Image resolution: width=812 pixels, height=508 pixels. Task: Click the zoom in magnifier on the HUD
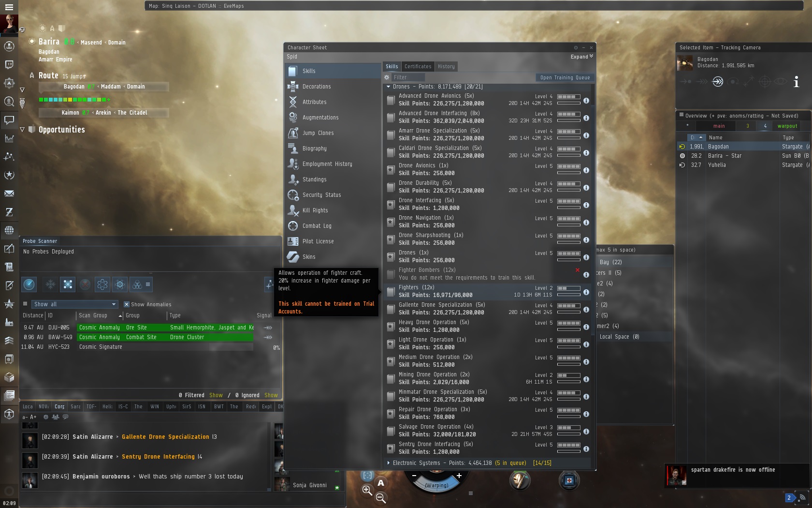pyautogui.click(x=367, y=491)
